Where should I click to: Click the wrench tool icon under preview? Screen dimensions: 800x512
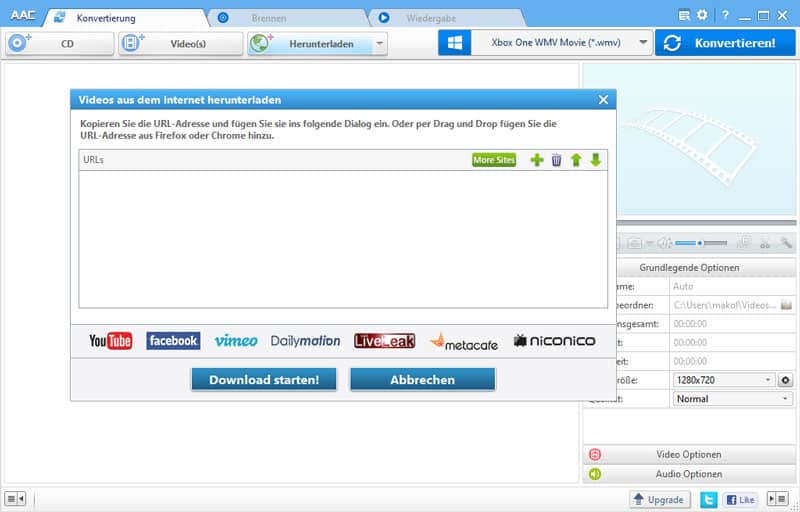pyautogui.click(x=786, y=243)
